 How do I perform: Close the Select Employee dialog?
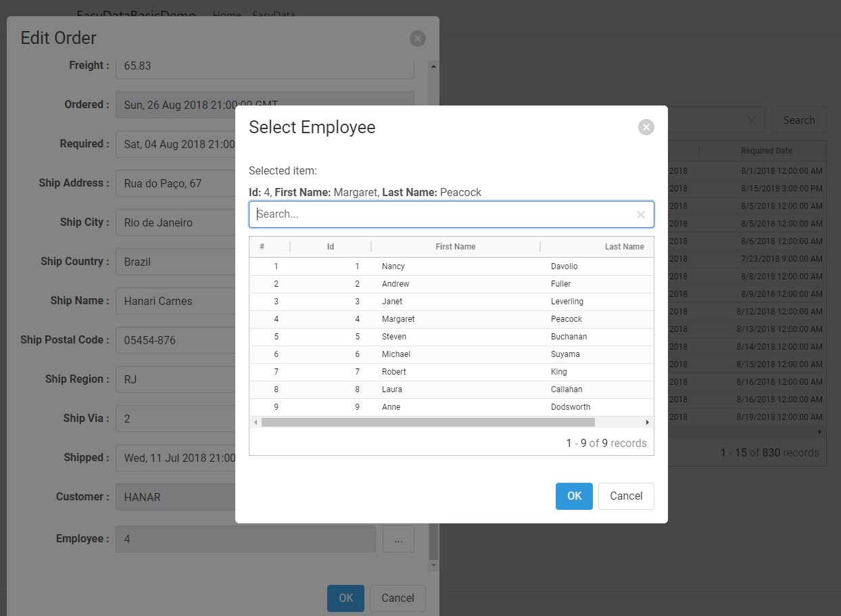point(646,126)
